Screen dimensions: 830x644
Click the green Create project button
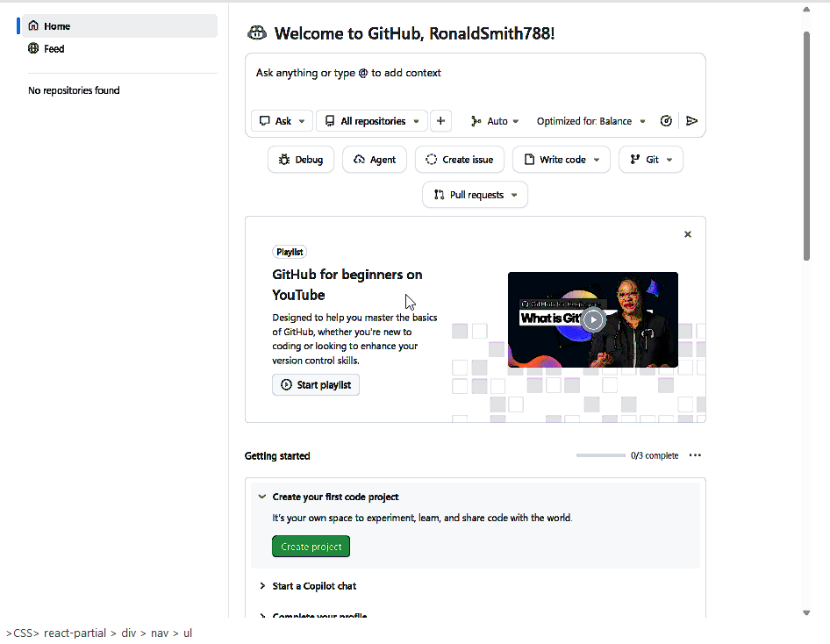pos(311,547)
